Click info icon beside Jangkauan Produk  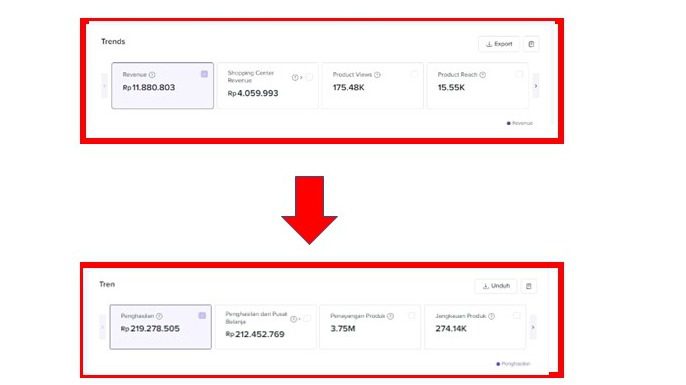[x=491, y=316]
